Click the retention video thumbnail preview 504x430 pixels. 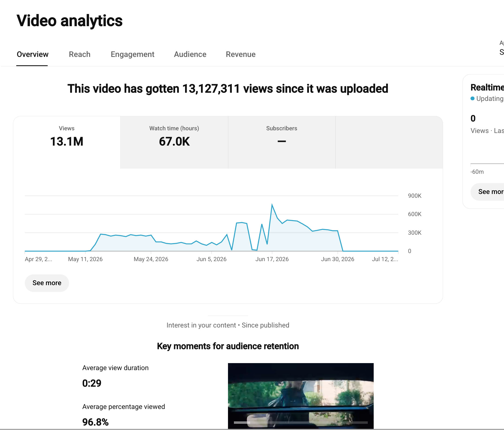(x=301, y=395)
